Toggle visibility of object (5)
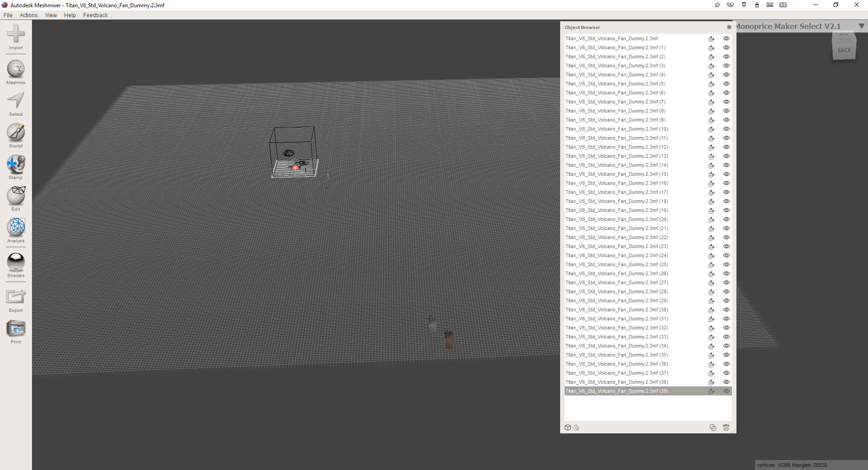This screenshot has height=470, width=868. pyautogui.click(x=726, y=84)
